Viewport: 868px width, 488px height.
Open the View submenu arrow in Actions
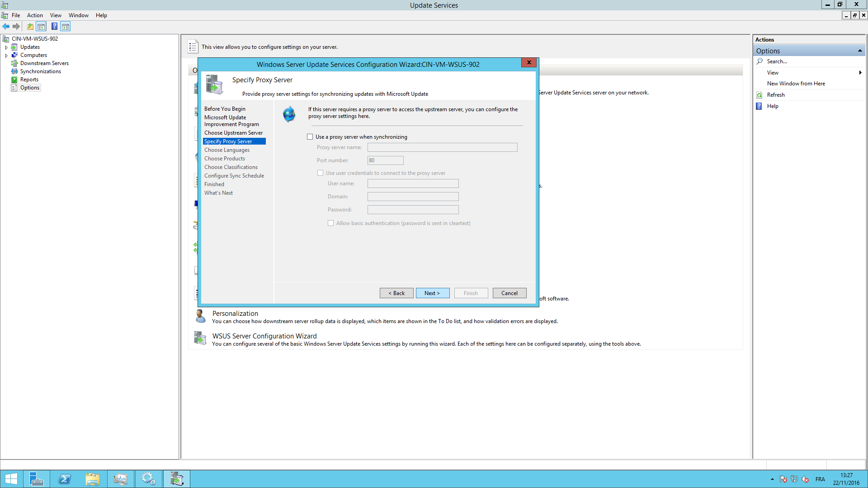860,73
